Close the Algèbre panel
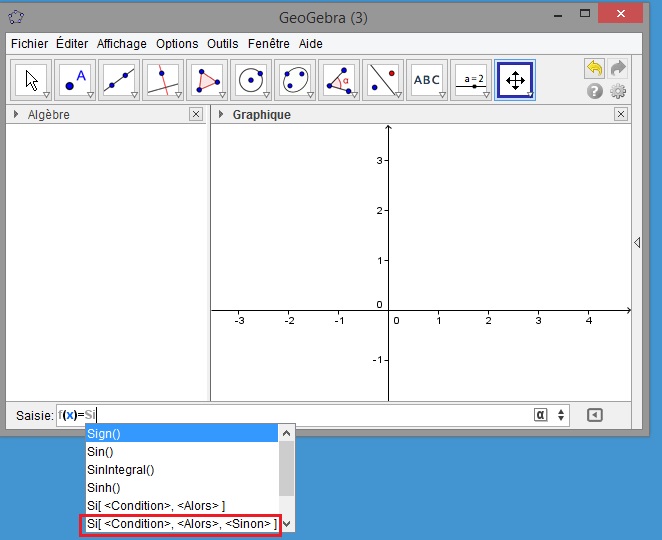This screenshot has width=662, height=540. point(196,115)
